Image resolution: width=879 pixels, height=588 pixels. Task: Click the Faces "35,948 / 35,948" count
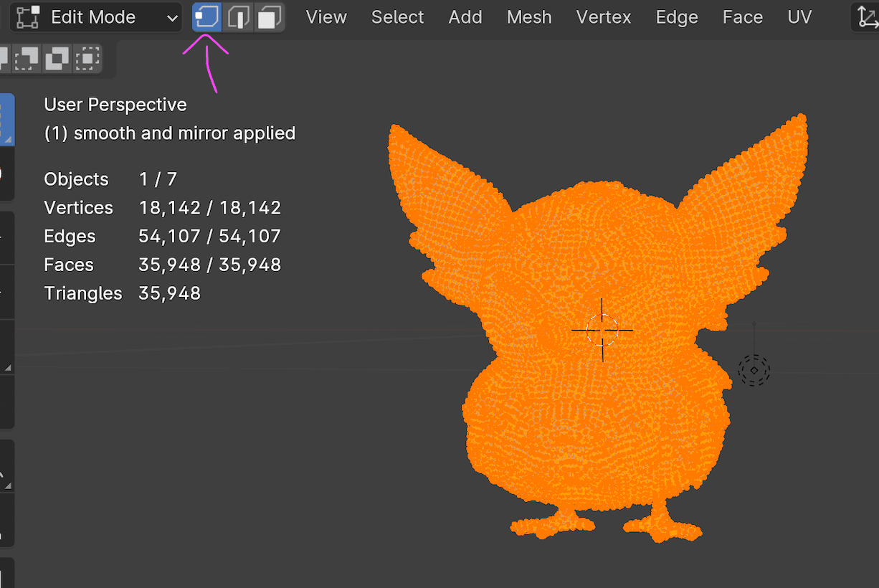(210, 265)
